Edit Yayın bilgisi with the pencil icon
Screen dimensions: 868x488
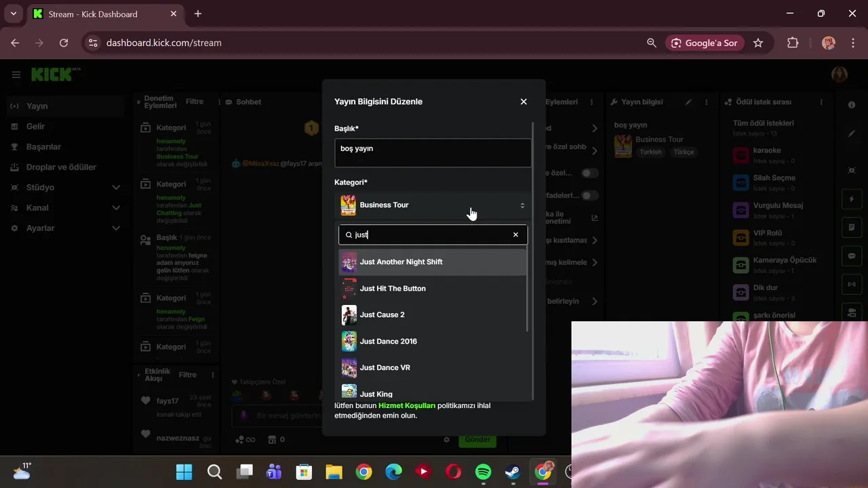pyautogui.click(x=688, y=102)
